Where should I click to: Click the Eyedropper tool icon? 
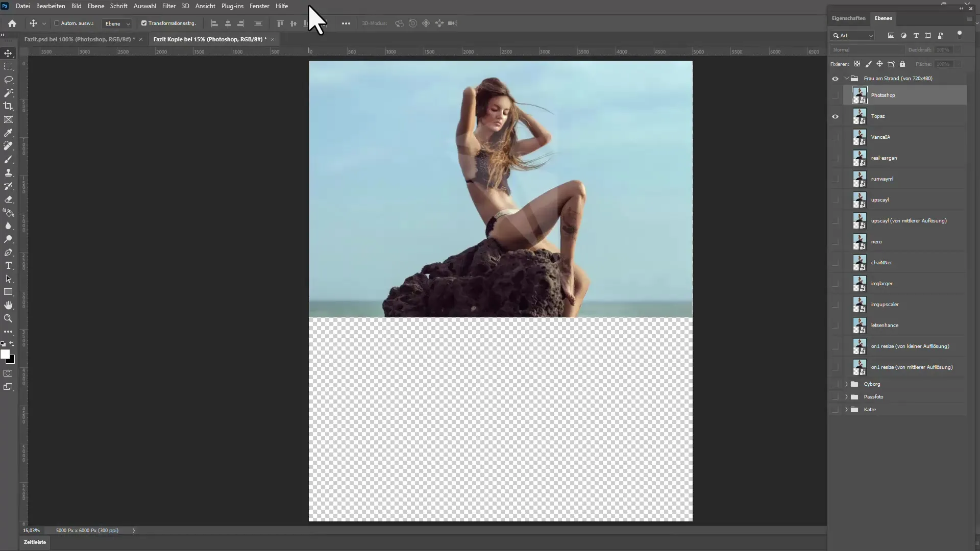9,133
